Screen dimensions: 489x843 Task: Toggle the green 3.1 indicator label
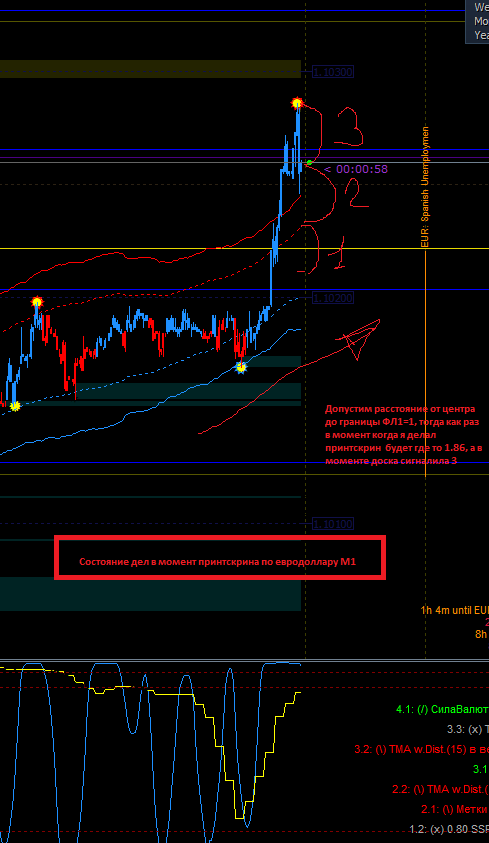point(481,769)
